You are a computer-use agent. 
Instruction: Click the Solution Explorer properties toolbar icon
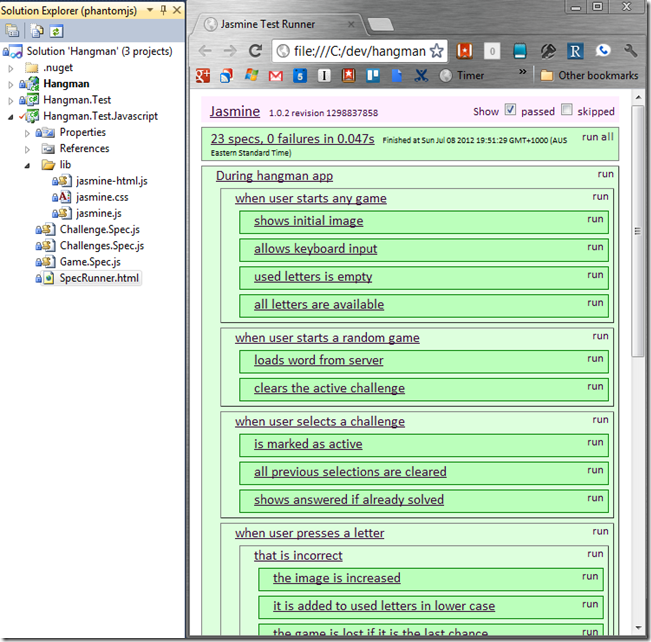click(12, 31)
